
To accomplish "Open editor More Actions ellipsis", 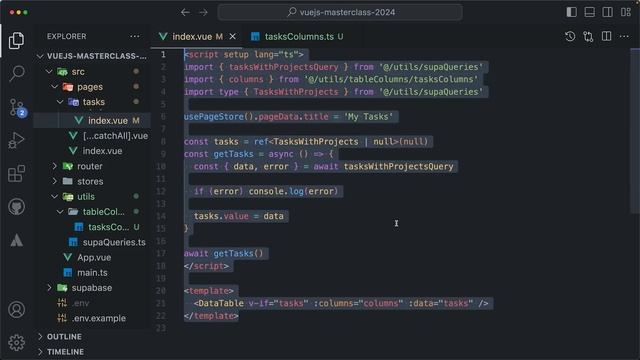I will pyautogui.click(x=624, y=37).
